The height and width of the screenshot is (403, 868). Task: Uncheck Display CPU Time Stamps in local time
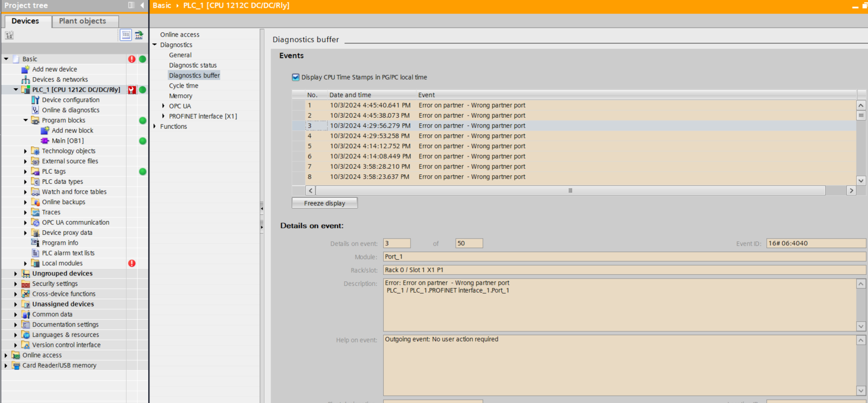tap(295, 77)
